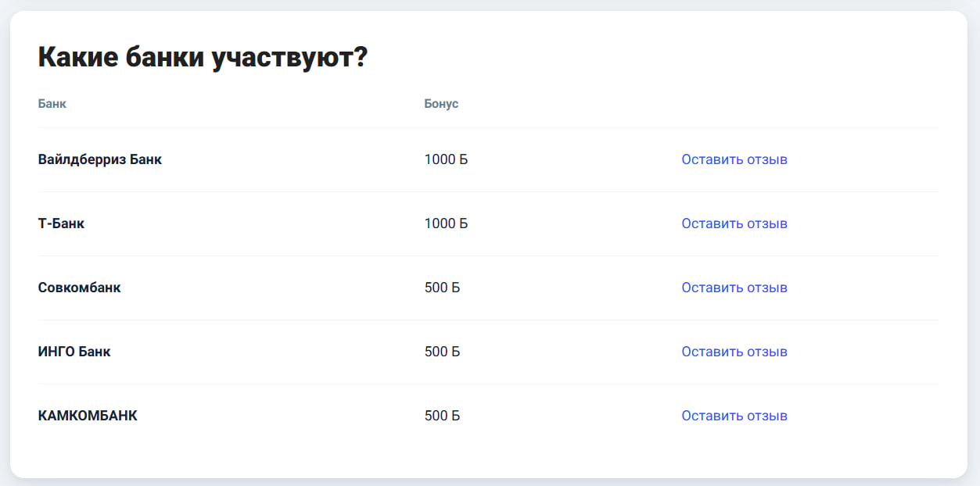980x486 pixels.
Task: Select the 500 Б bonus for ИНГО Банк
Action: coord(442,352)
